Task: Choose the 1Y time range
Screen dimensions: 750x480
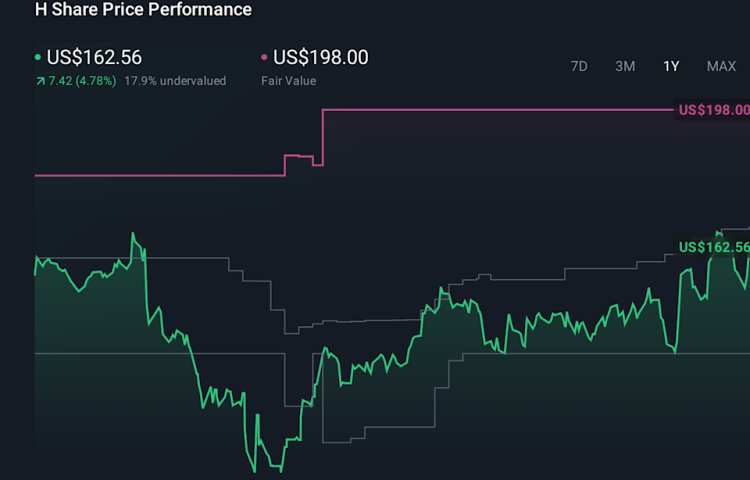Action: [671, 66]
